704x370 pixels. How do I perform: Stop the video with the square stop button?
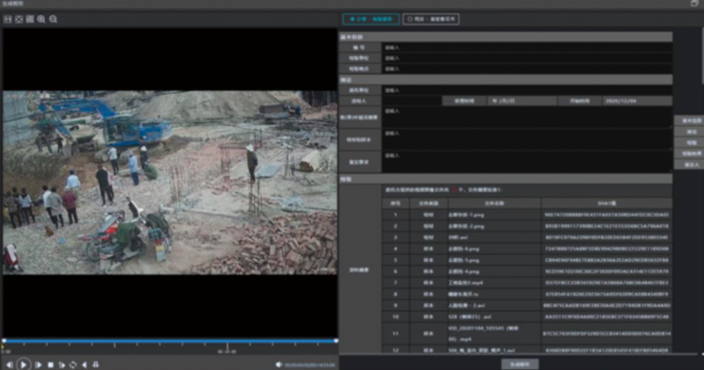[x=51, y=365]
